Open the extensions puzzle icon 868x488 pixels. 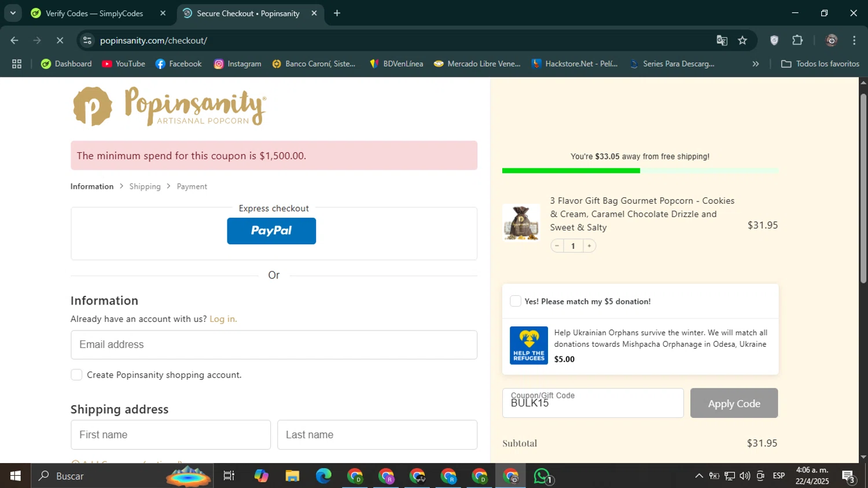797,41
